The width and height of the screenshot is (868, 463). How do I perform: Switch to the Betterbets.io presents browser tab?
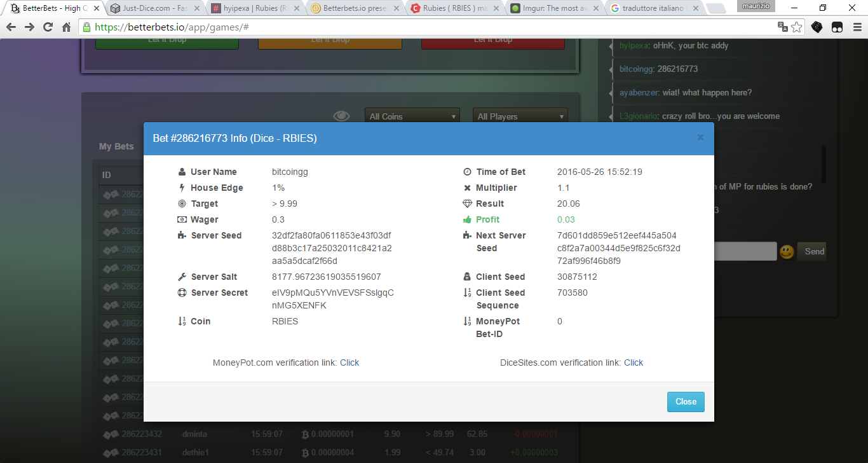click(x=353, y=8)
